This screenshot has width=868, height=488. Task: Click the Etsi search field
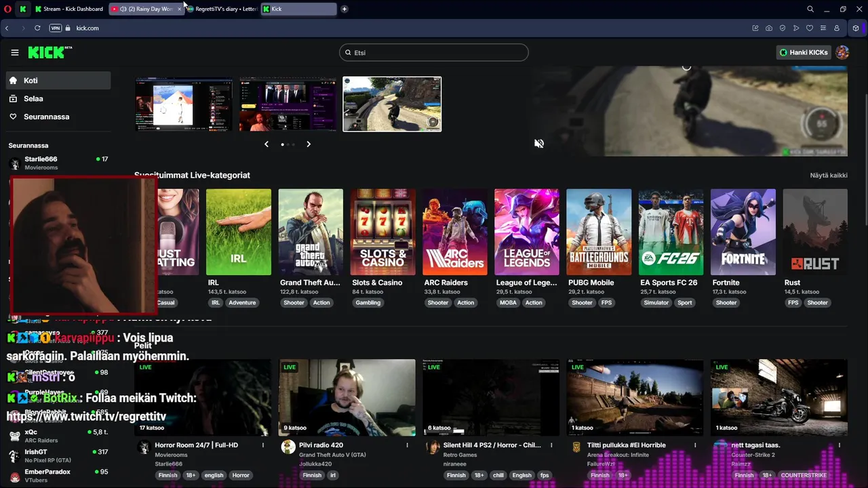[x=434, y=52]
